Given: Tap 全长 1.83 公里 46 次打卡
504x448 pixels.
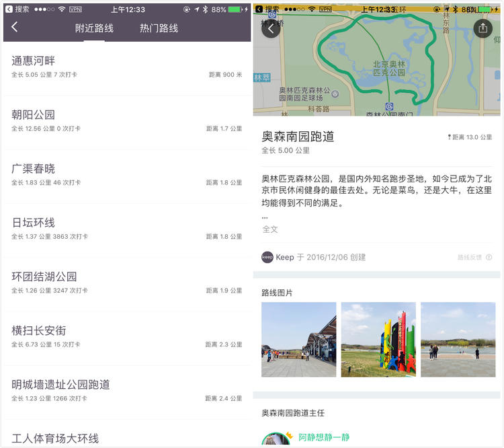Looking at the screenshot, I should click(46, 182).
